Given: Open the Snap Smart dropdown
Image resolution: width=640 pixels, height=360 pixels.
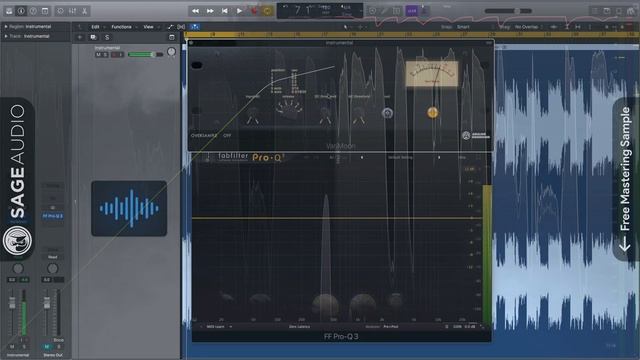Looking at the screenshot, I should (464, 27).
